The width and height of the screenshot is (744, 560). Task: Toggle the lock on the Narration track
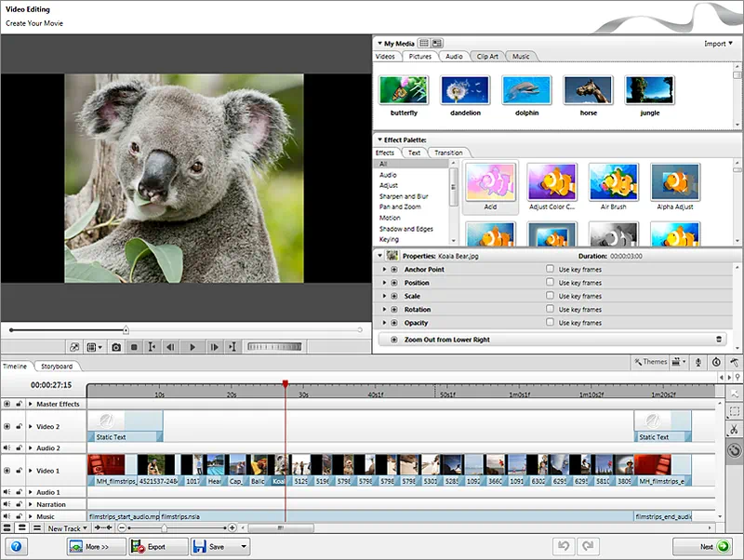(x=19, y=504)
